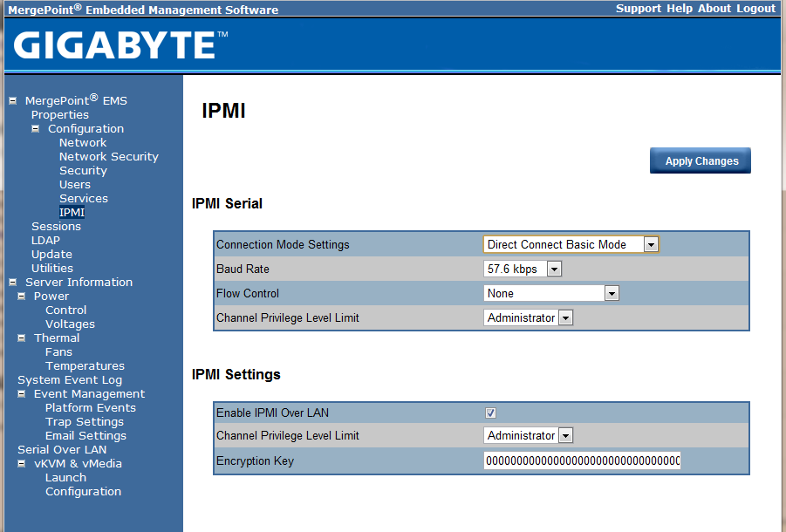Collapse the MergePoint EMS tree node
The image size is (786, 532).
pos(13,101)
